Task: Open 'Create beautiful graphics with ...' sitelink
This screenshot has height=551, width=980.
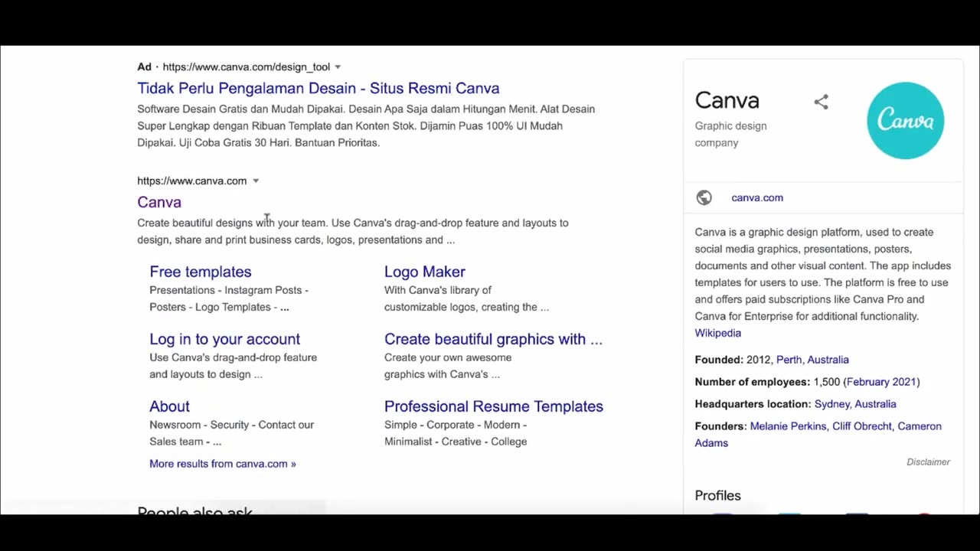Action: [493, 339]
